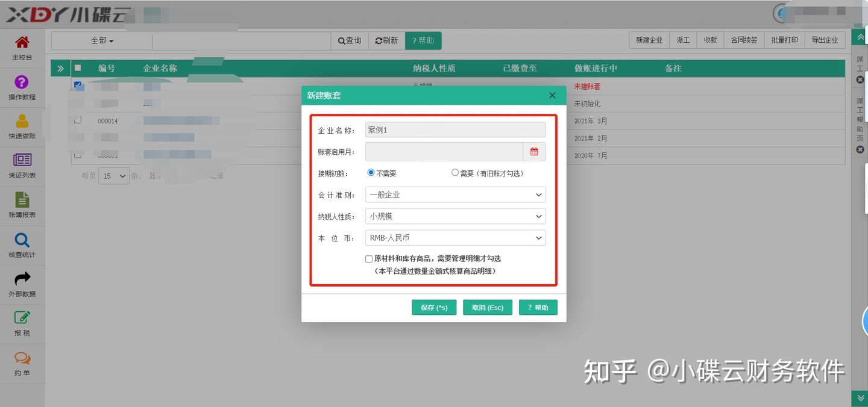The width and height of the screenshot is (868, 407).
Task: Expand the double-chevron in table header
Action: [x=60, y=69]
